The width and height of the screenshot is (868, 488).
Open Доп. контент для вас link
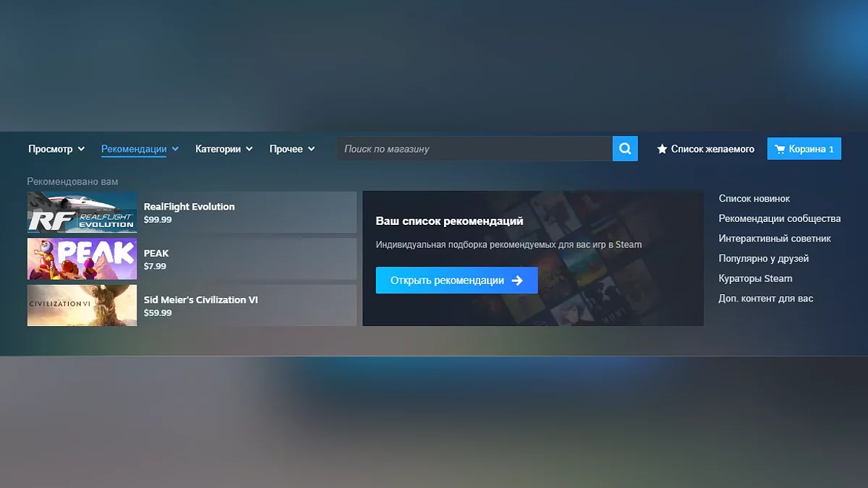pyautogui.click(x=766, y=299)
